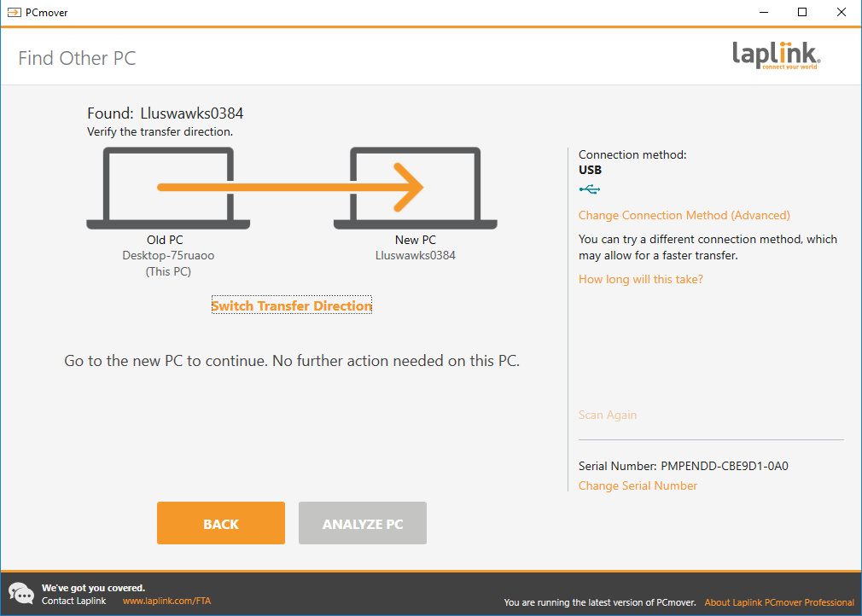The height and width of the screenshot is (616, 862).
Task: Click the serial number PMPENDD-CBE9D1-0A0
Action: coord(725,466)
